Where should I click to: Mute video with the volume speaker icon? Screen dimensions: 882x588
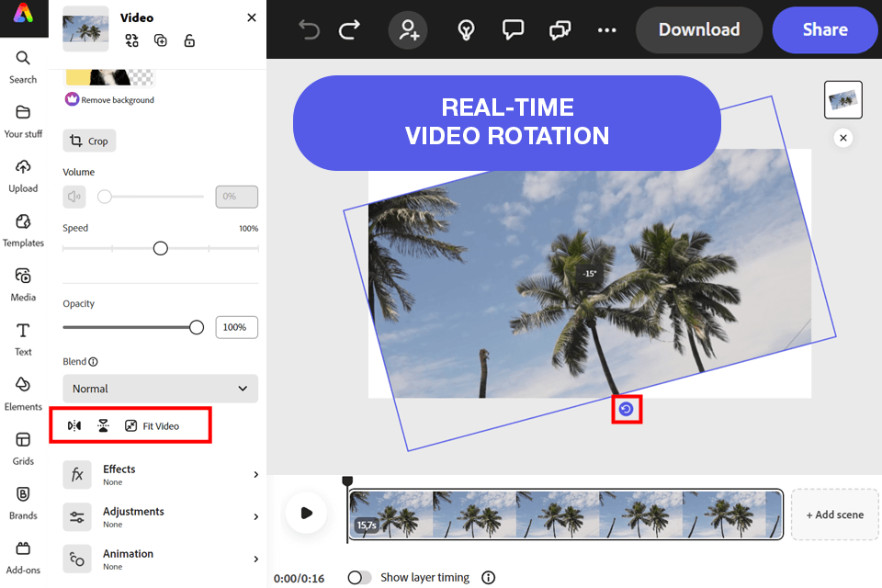pos(74,197)
